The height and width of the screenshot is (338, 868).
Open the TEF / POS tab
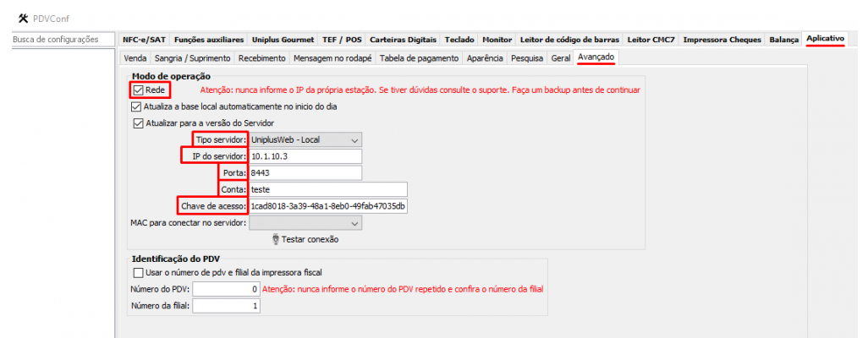click(343, 40)
